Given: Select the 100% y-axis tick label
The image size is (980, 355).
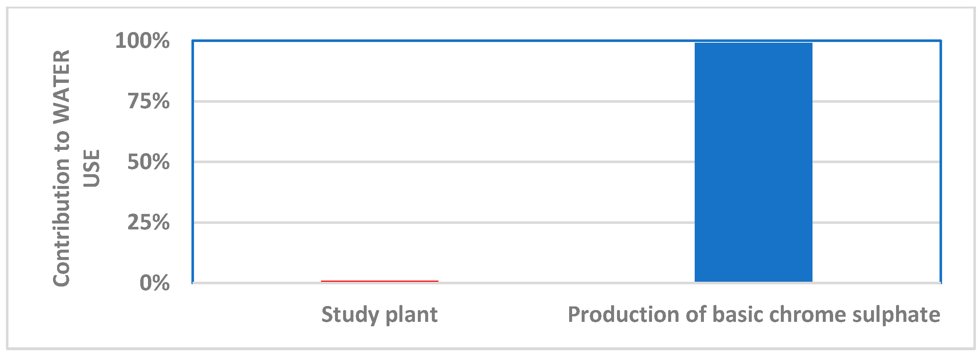Looking at the screenshot, I should 142,41.
